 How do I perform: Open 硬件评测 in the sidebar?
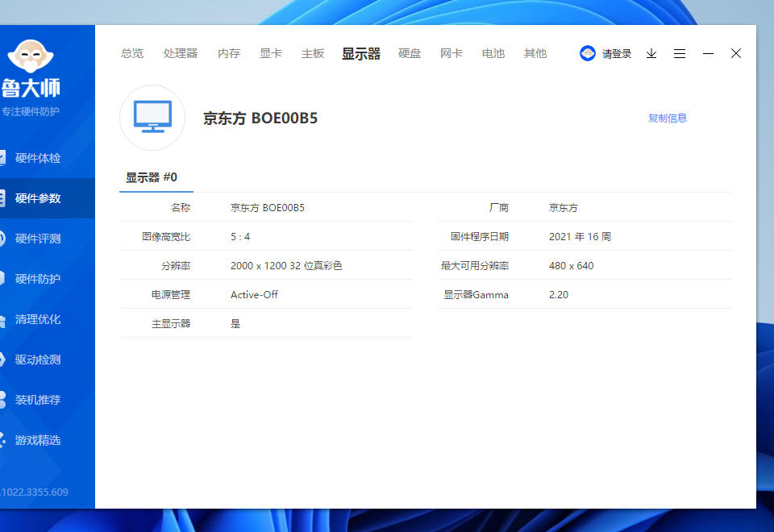(x=38, y=239)
